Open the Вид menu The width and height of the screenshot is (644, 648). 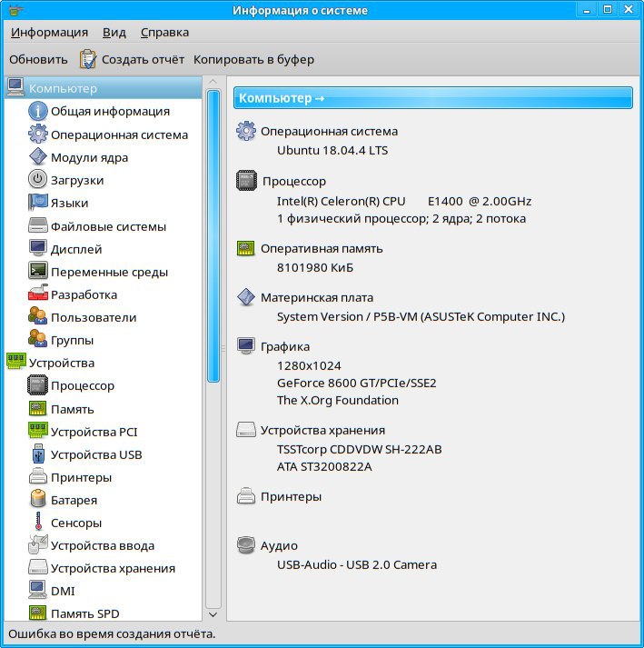pyautogui.click(x=114, y=32)
